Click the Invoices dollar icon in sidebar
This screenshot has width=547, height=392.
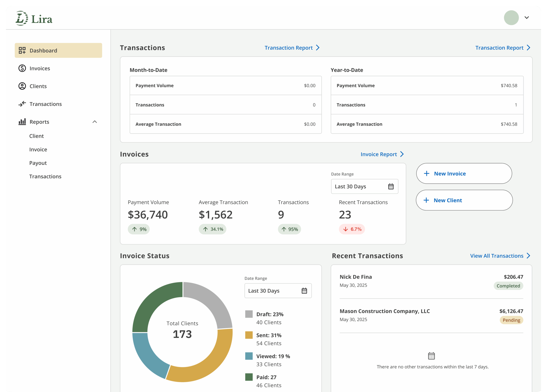click(22, 68)
